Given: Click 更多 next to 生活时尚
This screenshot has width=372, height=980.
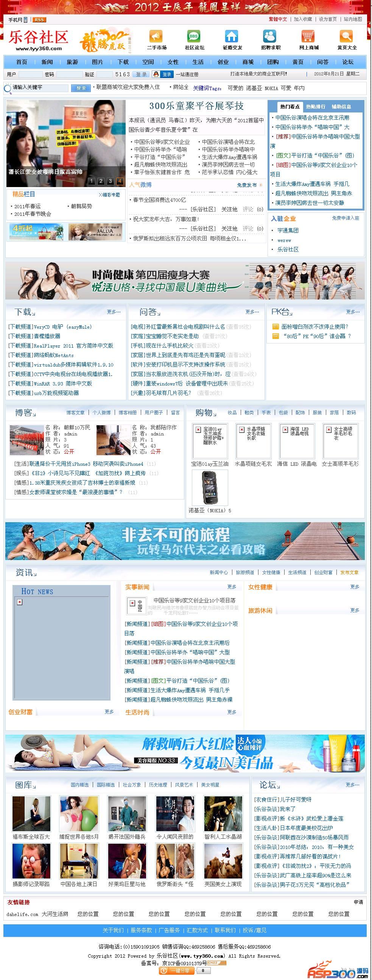Looking at the screenshot, I should [x=232, y=712].
